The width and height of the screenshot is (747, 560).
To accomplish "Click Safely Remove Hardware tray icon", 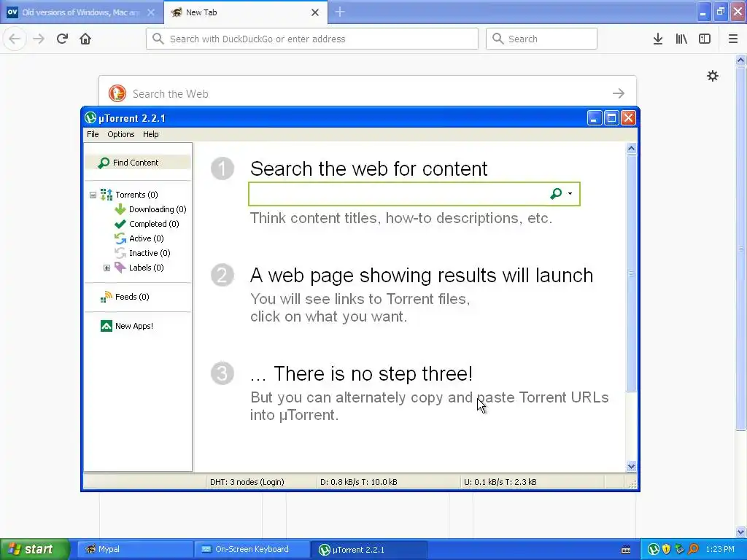I will (679, 549).
